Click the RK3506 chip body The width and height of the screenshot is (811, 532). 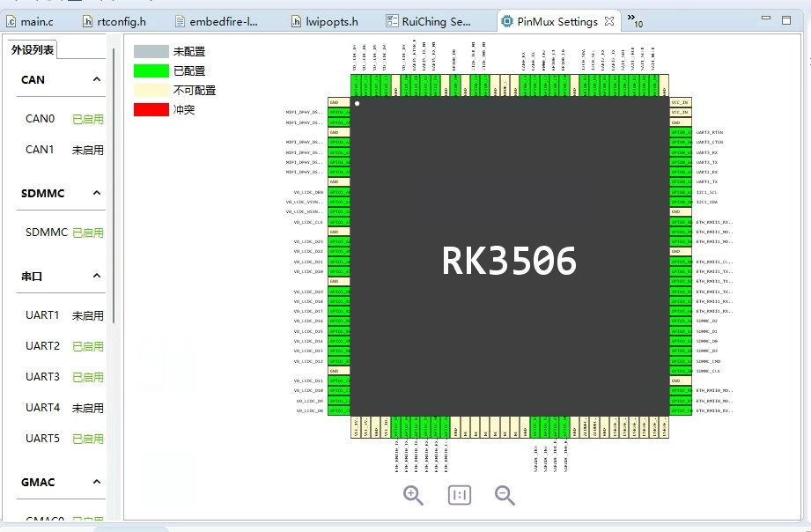[509, 260]
